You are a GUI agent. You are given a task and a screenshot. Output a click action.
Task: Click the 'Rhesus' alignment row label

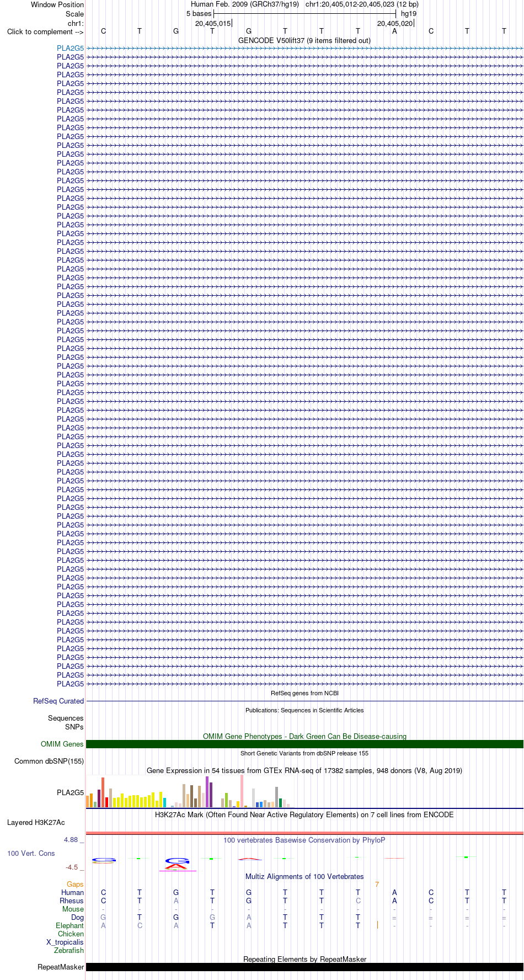coord(72,901)
